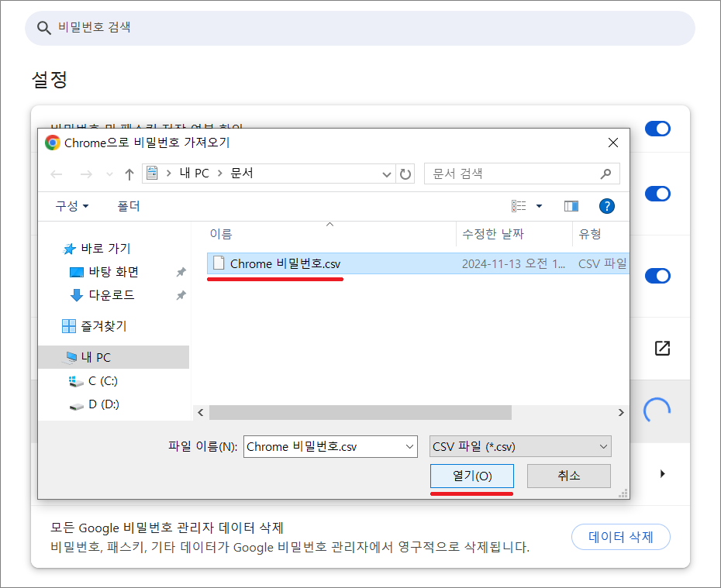Click chevron between 내 PC and 문서
721x588 pixels.
(x=220, y=174)
